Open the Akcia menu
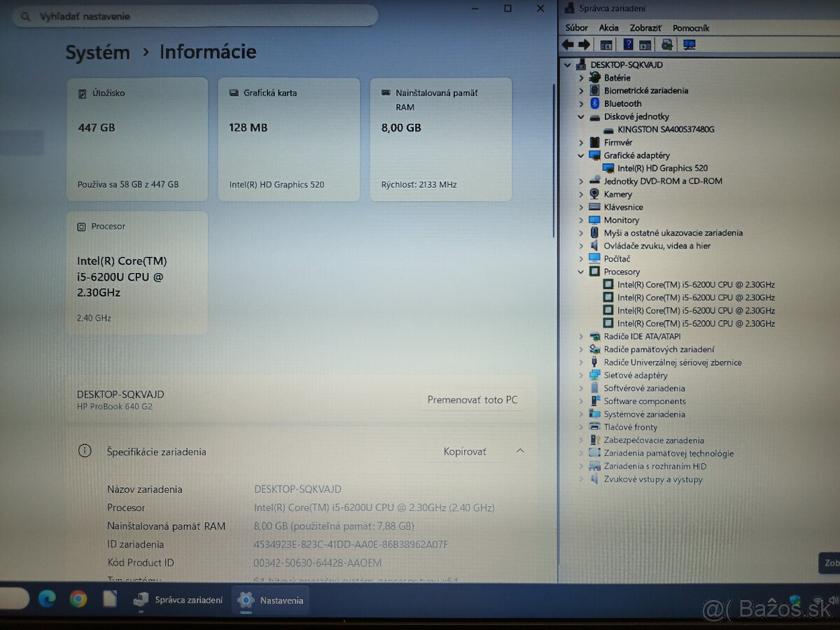Image resolution: width=840 pixels, height=630 pixels. point(608,28)
